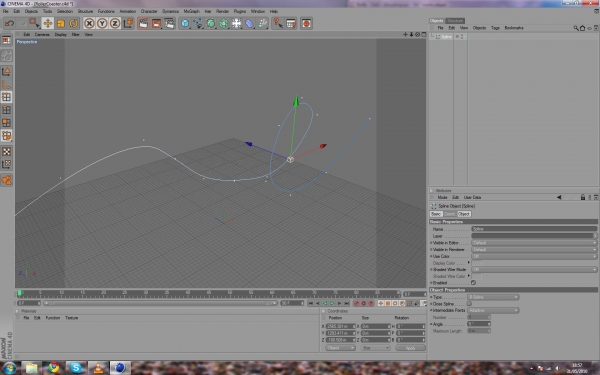
Task: Select the Rotate tool
Action: pyautogui.click(x=73, y=23)
